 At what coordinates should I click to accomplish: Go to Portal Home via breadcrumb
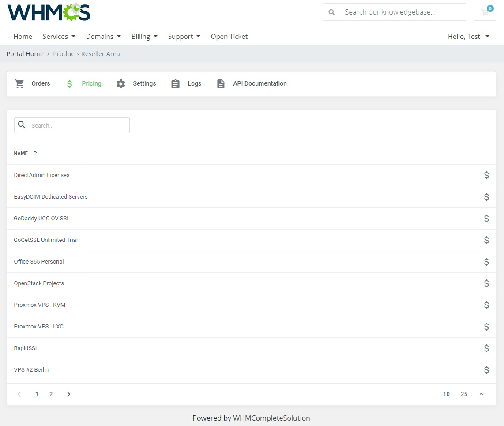(25, 53)
